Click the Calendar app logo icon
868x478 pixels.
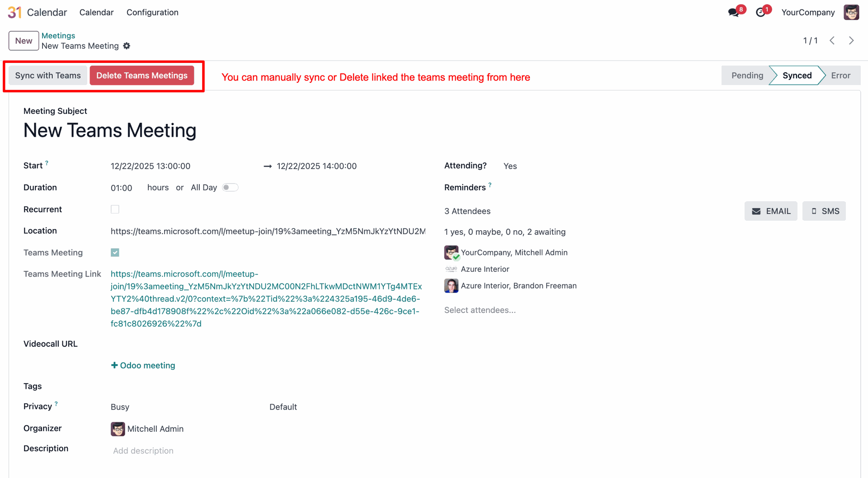14,12
